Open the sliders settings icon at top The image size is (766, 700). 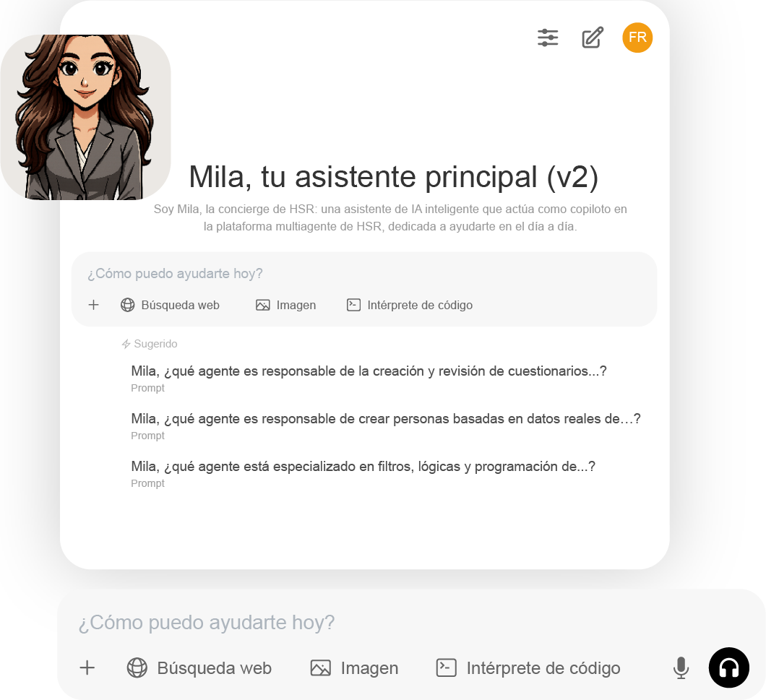click(x=548, y=38)
